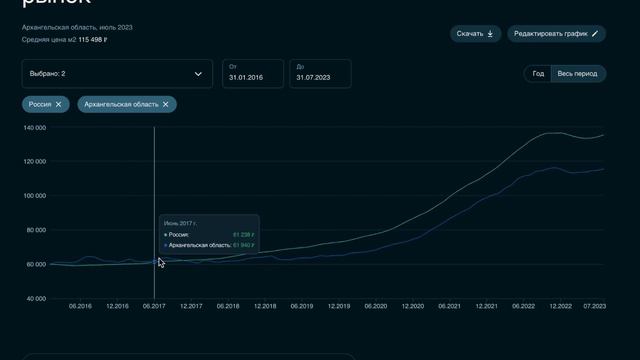The height and width of the screenshot is (360, 640).
Task: Select the Весь период view
Action: (x=578, y=74)
